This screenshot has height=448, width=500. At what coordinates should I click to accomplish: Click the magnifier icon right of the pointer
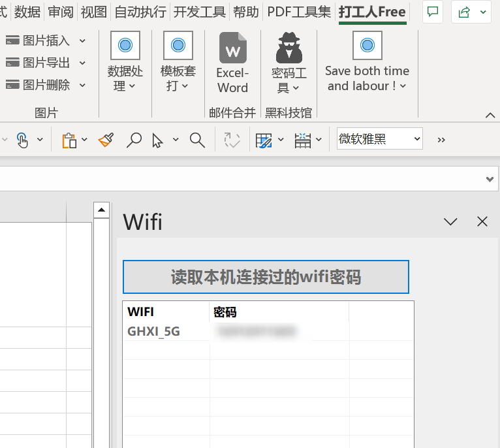click(197, 140)
